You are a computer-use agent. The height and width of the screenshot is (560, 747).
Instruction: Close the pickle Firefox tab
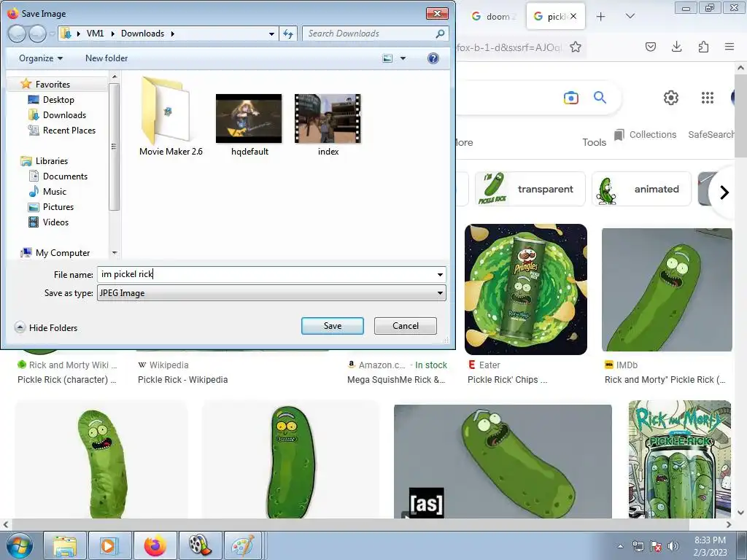click(x=573, y=16)
